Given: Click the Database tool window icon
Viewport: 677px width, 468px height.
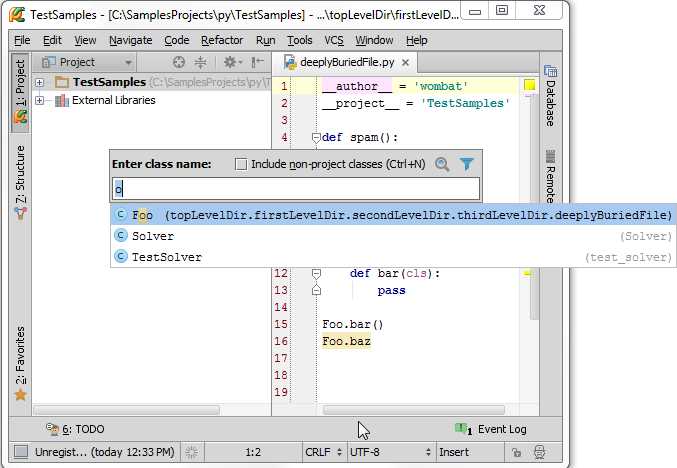Looking at the screenshot, I should point(550,70).
